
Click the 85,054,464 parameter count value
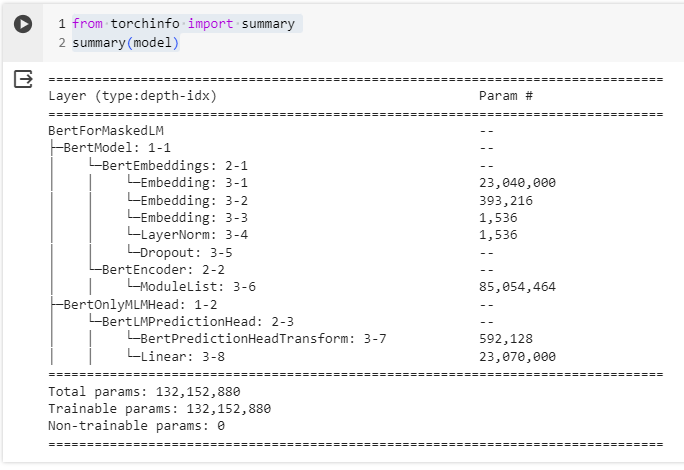point(518,287)
